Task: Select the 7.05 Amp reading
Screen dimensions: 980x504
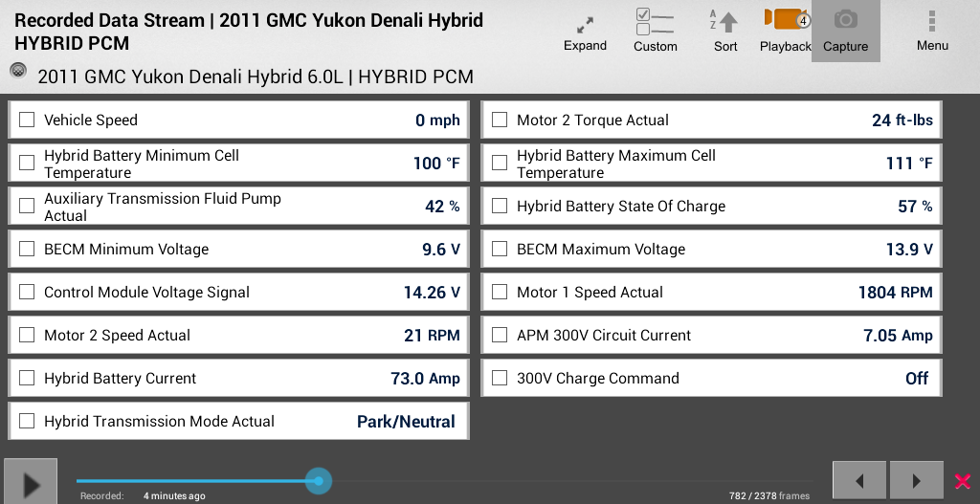Action: click(898, 336)
